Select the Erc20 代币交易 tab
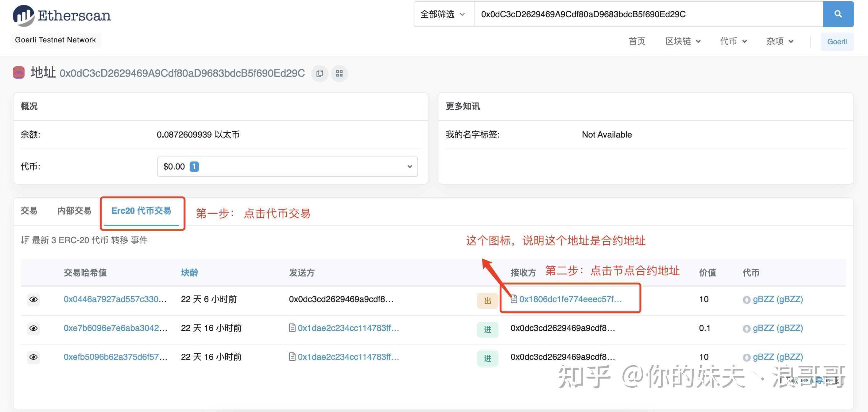 [x=141, y=211]
